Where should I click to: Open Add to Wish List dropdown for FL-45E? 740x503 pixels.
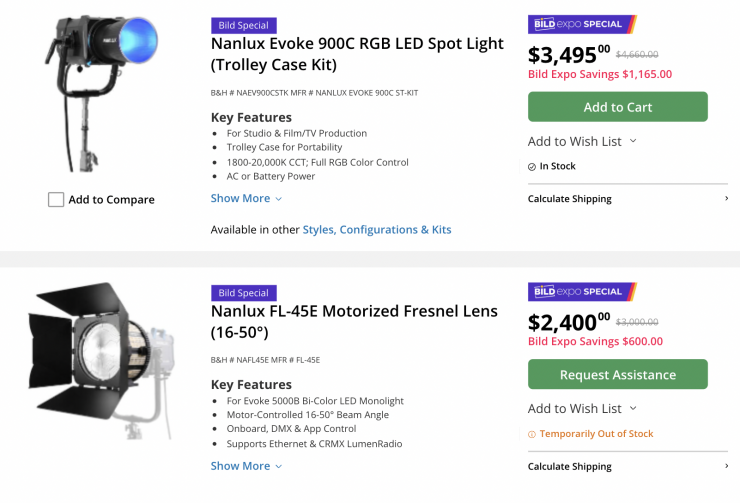pos(582,408)
